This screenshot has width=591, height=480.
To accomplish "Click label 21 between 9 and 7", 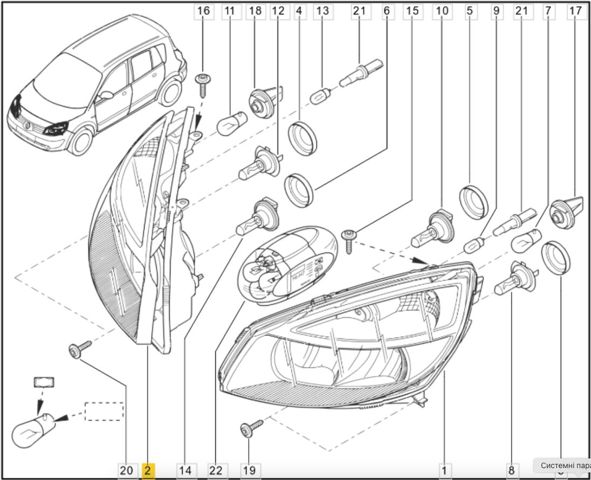I will coord(522,11).
